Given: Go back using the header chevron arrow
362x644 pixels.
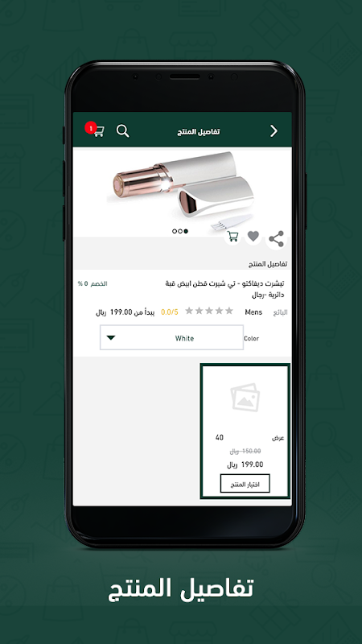Looking at the screenshot, I should click(x=274, y=131).
